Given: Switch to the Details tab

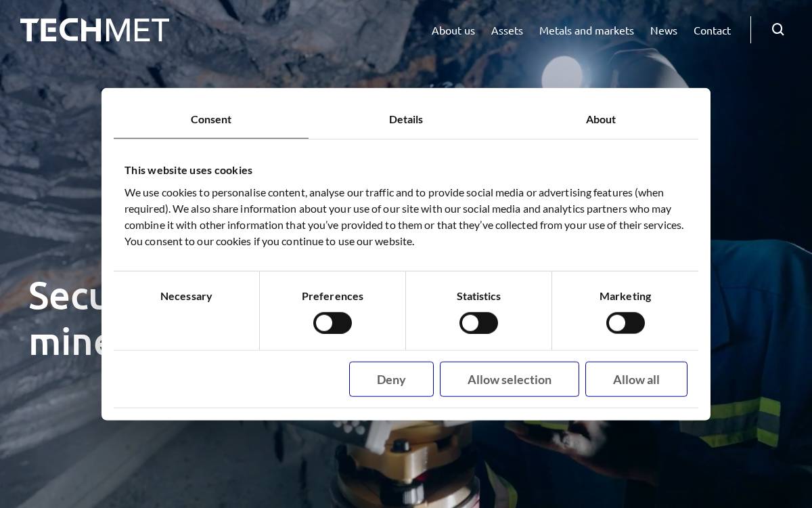Looking at the screenshot, I should coord(406,119).
